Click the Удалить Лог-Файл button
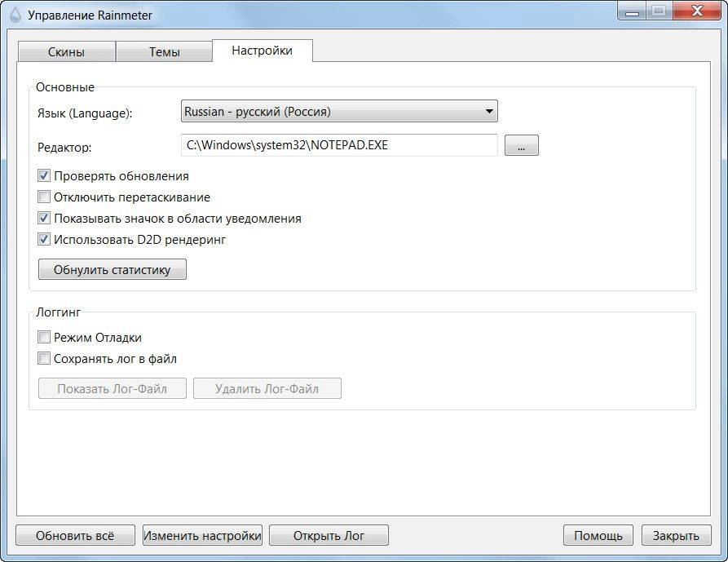Screen dimensions: 728x562 (267, 388)
